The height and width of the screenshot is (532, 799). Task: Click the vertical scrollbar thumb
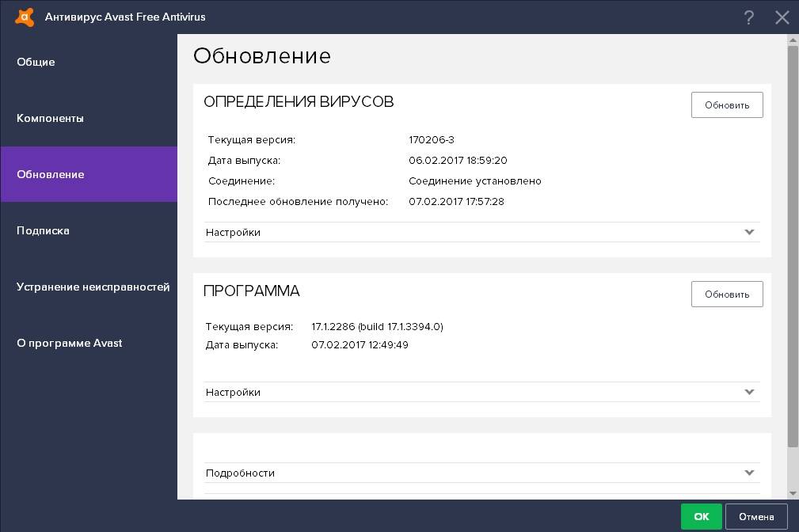pos(793,247)
